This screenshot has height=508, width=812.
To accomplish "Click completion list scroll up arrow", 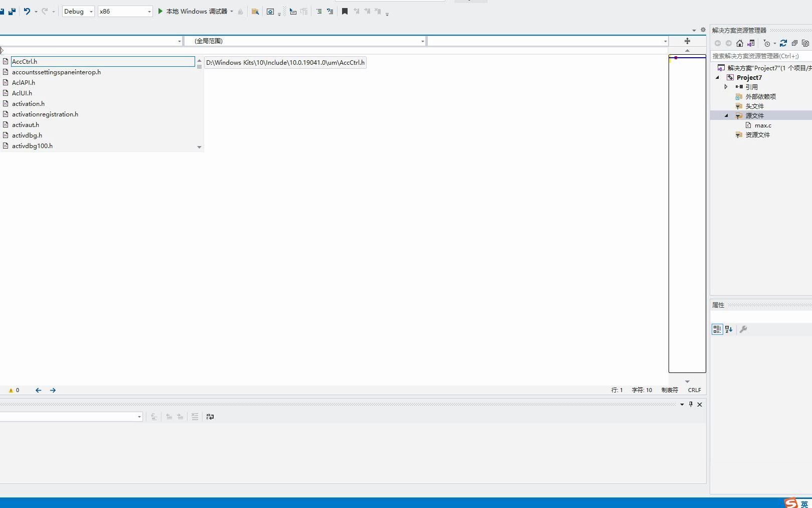I will (199, 60).
